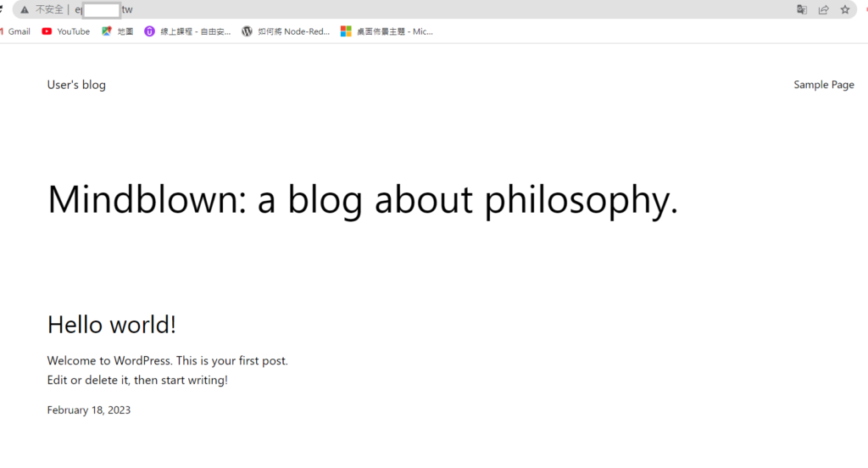This screenshot has width=868, height=468.
Task: Click the address bar URL field
Action: pos(424,9)
